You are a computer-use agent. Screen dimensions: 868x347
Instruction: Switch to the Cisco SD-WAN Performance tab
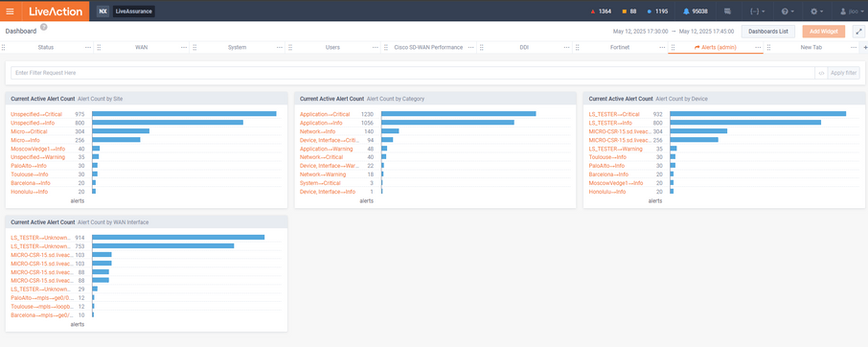(428, 48)
